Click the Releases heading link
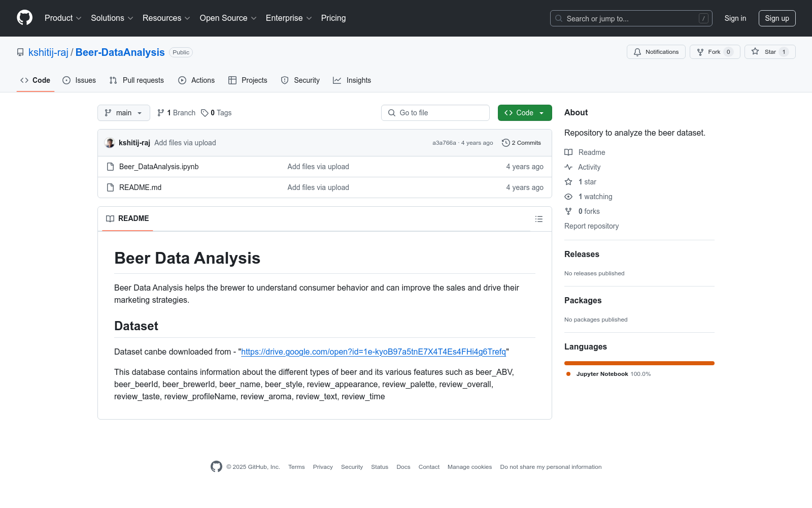Viewport: 812px width, 508px height. tap(582, 254)
